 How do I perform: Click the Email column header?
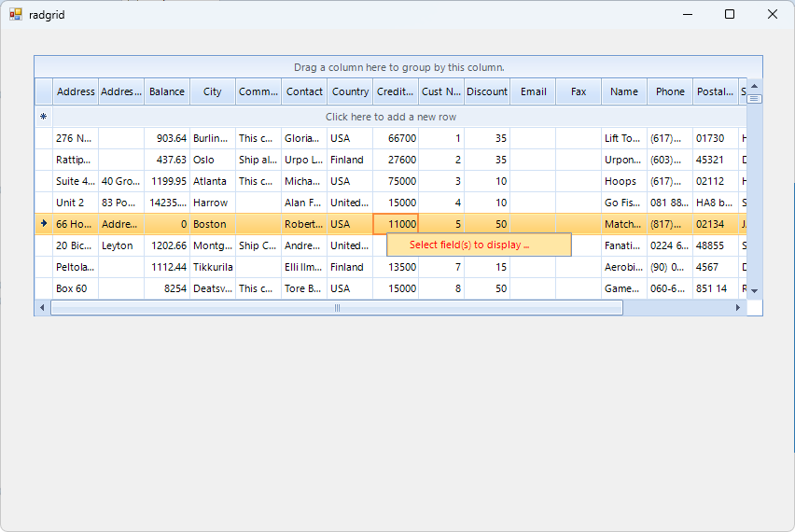(x=533, y=91)
